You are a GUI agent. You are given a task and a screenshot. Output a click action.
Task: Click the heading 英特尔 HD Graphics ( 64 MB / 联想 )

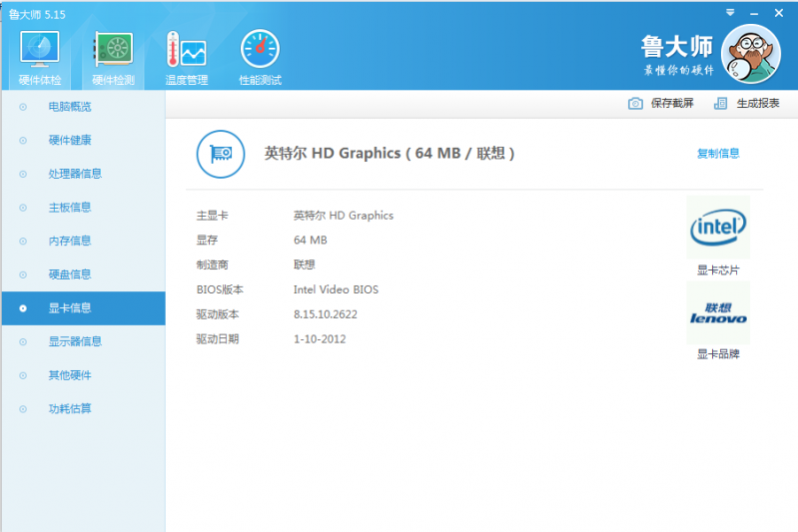pos(390,153)
